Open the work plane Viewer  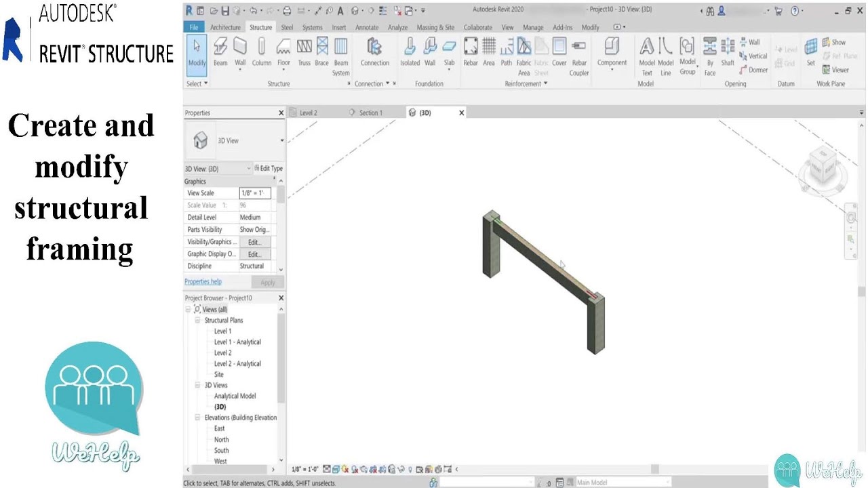click(835, 70)
